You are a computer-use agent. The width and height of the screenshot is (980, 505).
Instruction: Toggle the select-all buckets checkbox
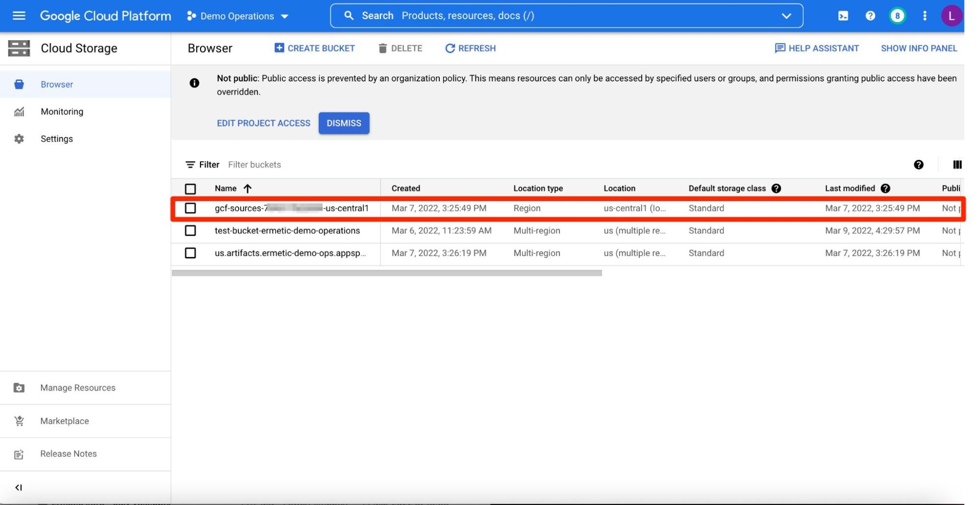(190, 189)
